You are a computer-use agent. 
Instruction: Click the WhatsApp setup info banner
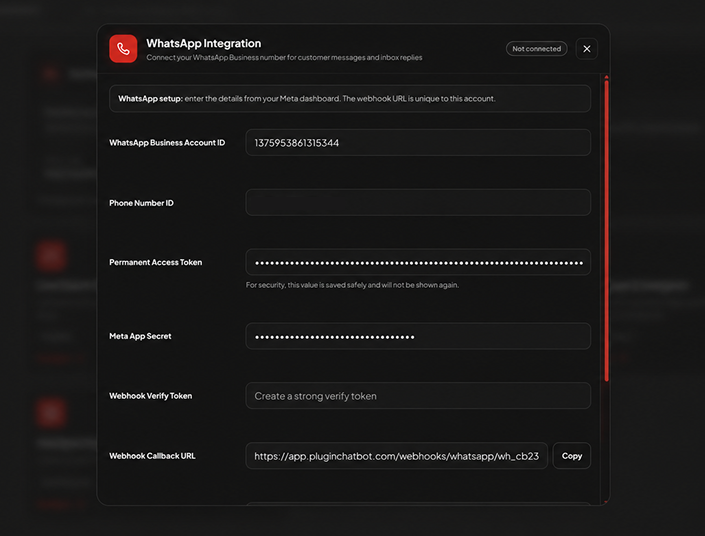(350, 98)
